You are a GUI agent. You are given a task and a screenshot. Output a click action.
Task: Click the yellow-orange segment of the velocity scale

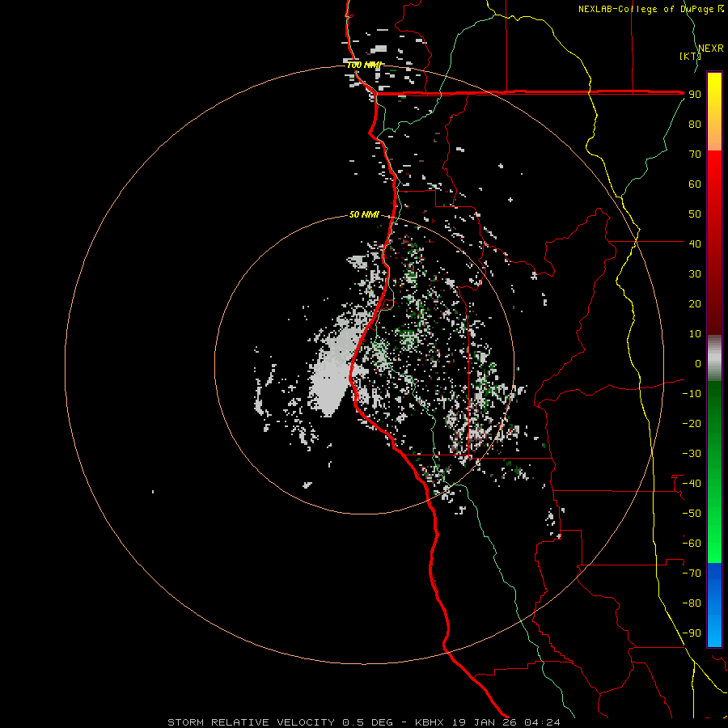(714, 112)
